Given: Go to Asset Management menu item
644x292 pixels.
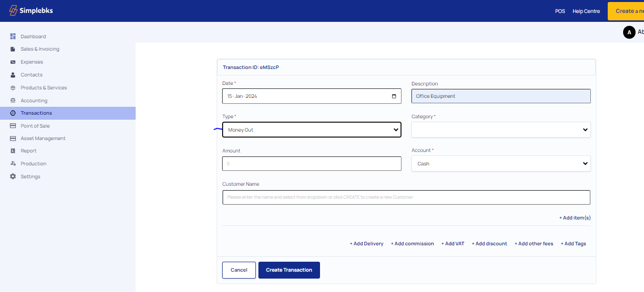Looking at the screenshot, I should [x=43, y=139].
